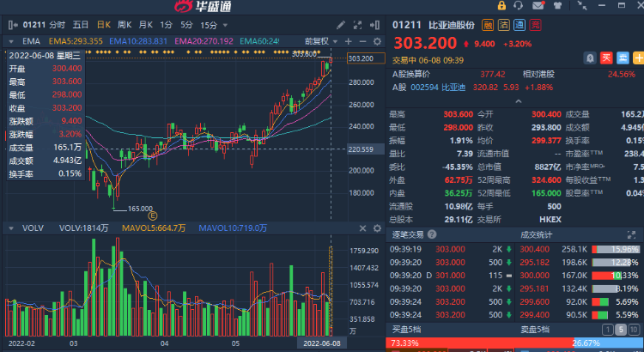Click the red 竞 badge

tap(536, 25)
